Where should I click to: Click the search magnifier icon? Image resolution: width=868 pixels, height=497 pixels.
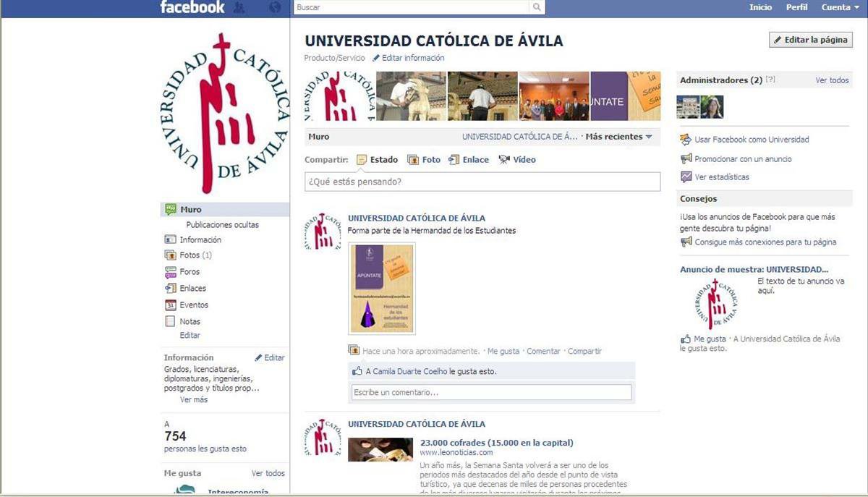537,7
